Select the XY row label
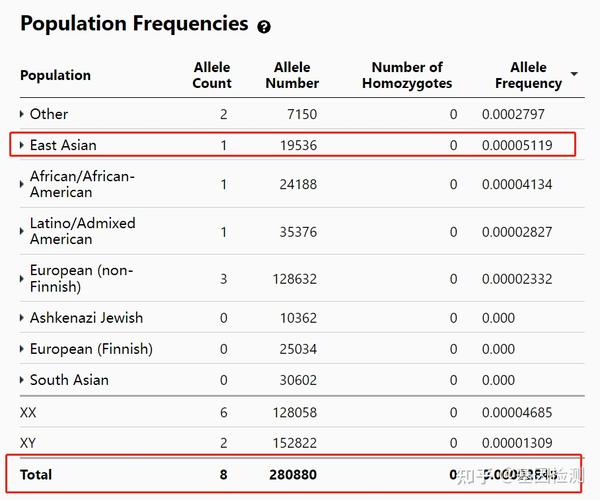Screen dimensions: 600x500 [29, 443]
